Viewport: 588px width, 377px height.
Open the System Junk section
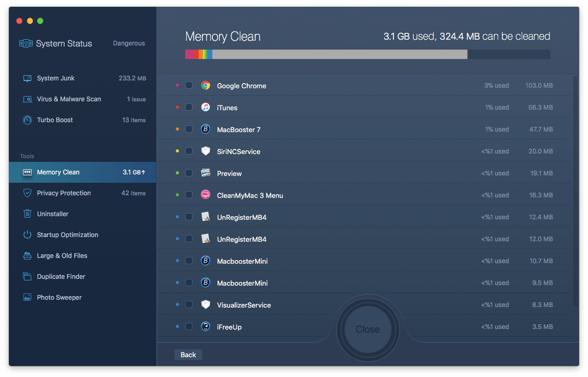[82, 78]
